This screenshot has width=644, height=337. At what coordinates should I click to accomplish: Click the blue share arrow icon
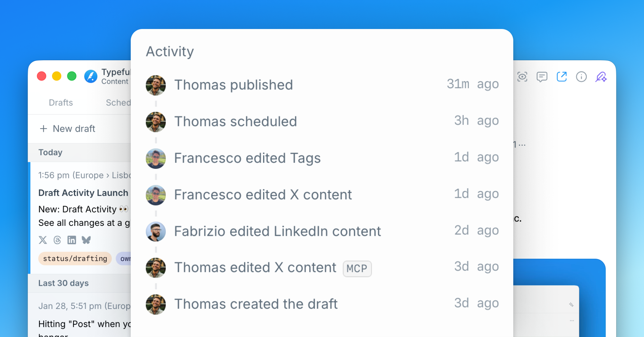click(562, 77)
